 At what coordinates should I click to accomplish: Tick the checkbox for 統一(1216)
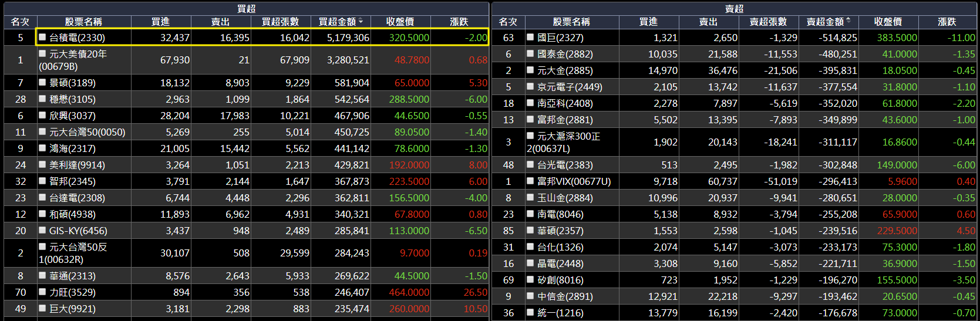(530, 313)
